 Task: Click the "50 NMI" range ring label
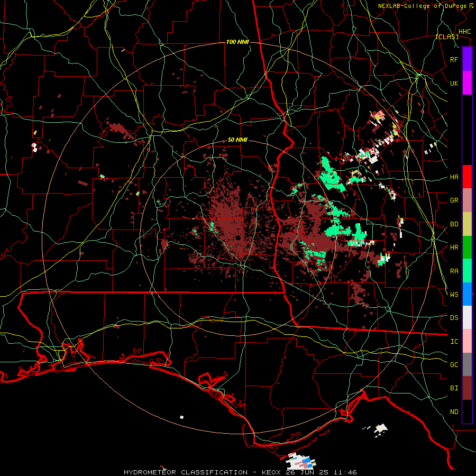click(237, 140)
